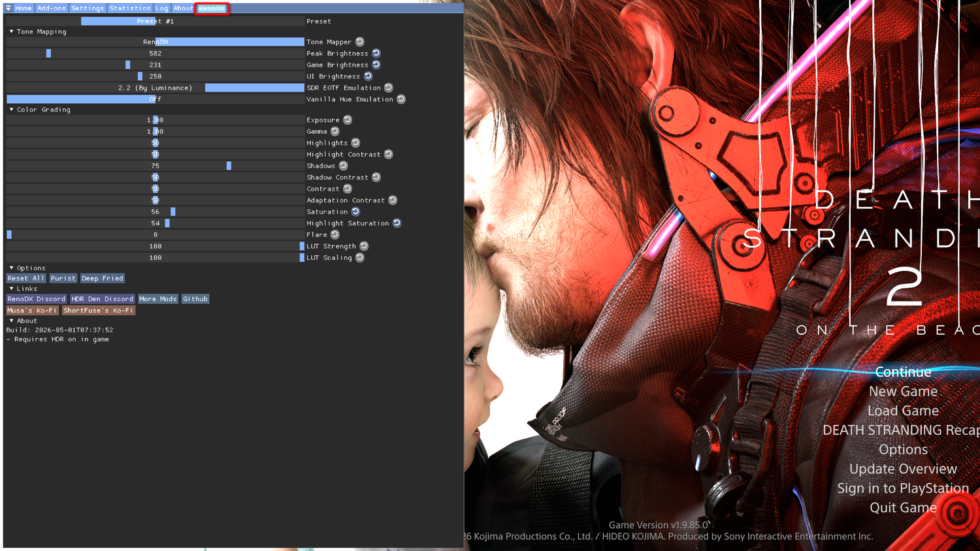Select New Game in the game menu
Screen dimensions: 980x551
[904, 392]
